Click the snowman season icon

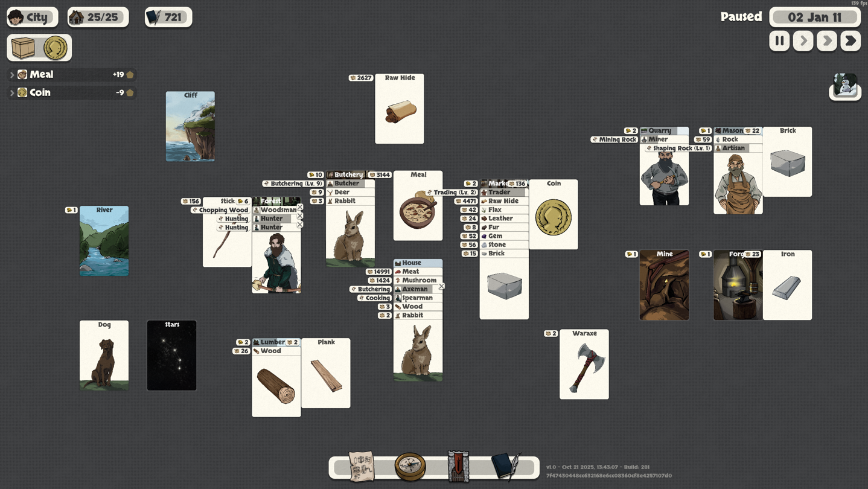tap(844, 87)
